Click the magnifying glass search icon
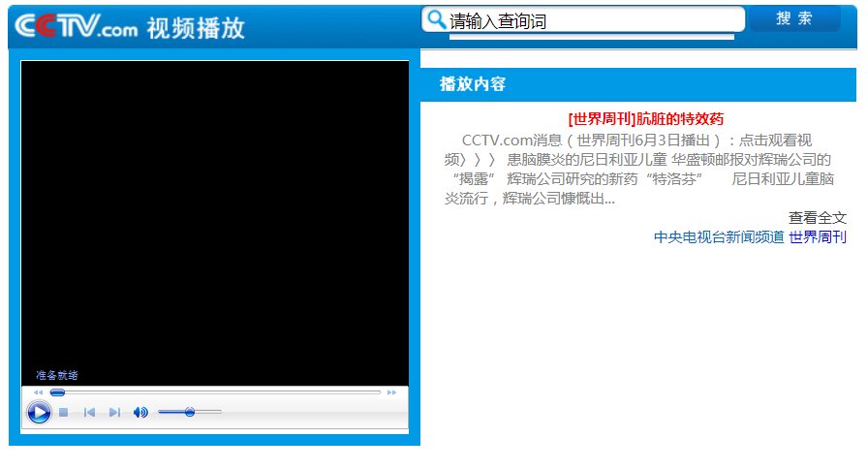 437,19
